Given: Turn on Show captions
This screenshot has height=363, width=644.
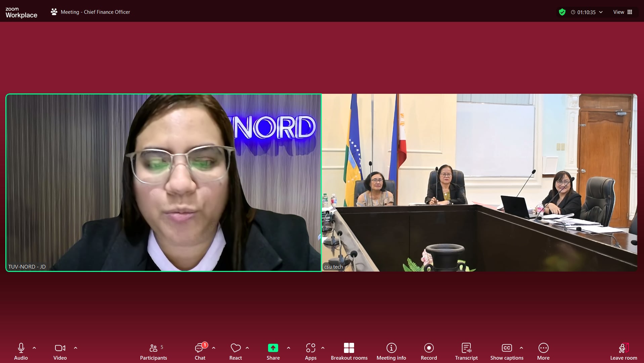Looking at the screenshot, I should coord(506,351).
